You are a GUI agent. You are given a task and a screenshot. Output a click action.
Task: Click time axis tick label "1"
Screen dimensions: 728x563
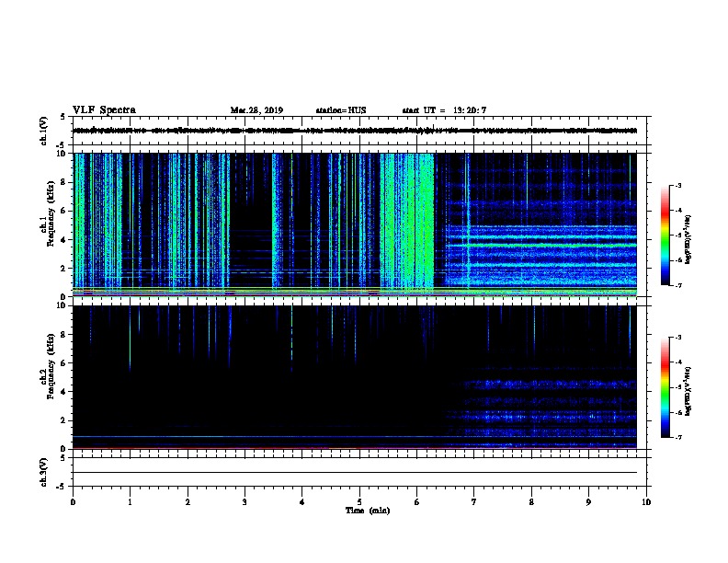point(130,502)
